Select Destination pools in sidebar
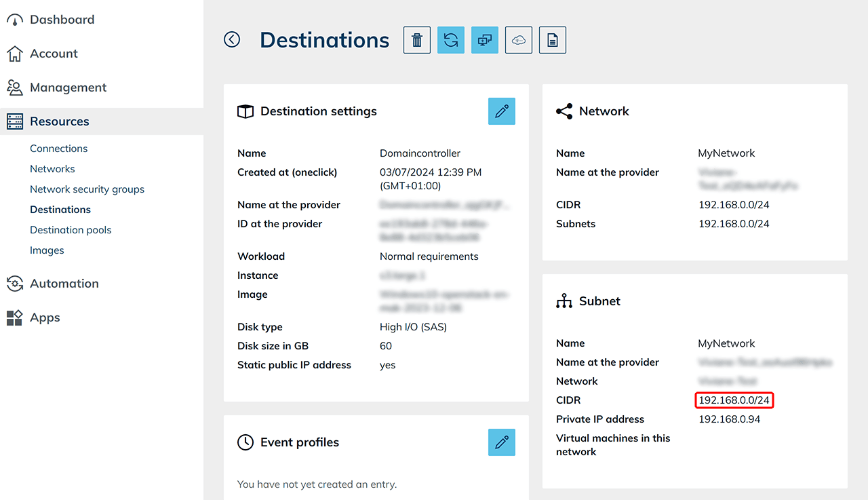 pyautogui.click(x=71, y=230)
